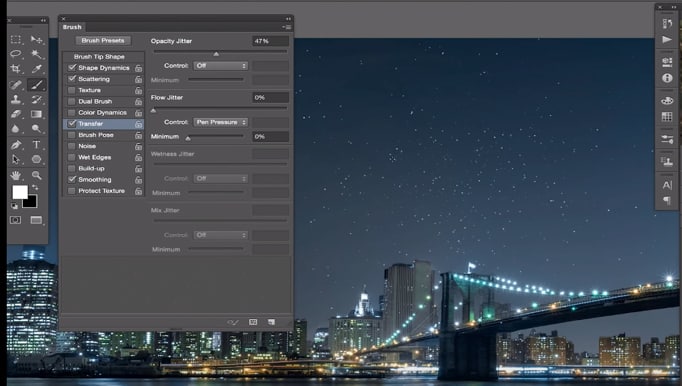Collapse the toolbox double arrows
The width and height of the screenshot is (682, 386).
click(x=43, y=20)
